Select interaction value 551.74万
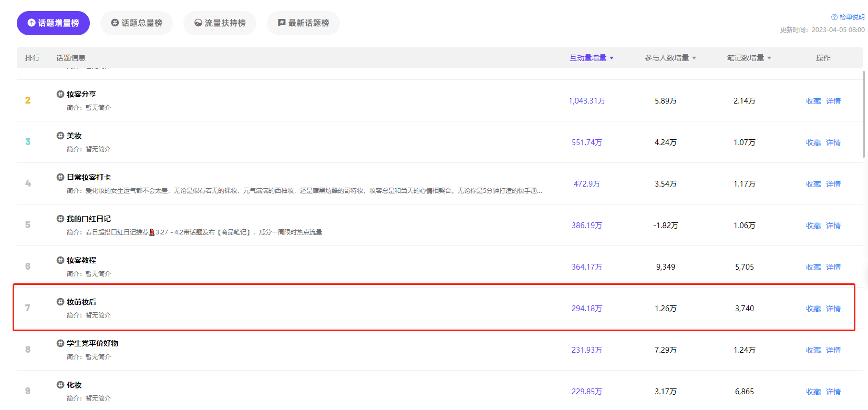Image resolution: width=868 pixels, height=410 pixels. click(x=587, y=142)
